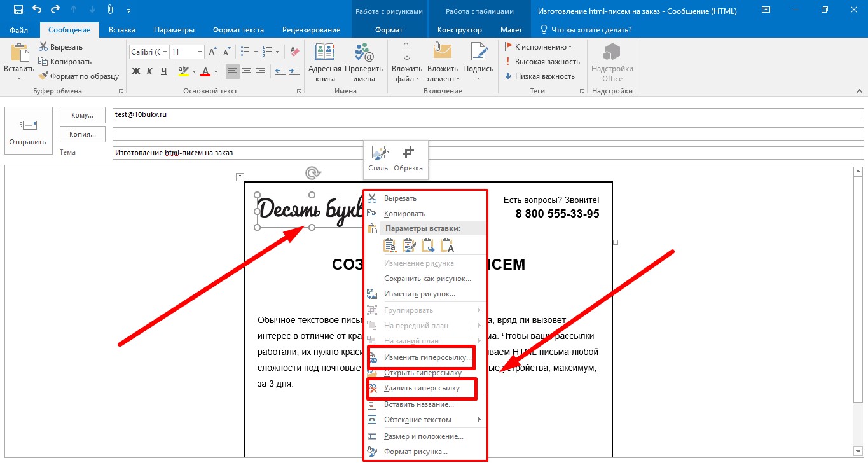Select Обрезка crop tool in mini toolbar
The image size is (868, 463).
coord(408,159)
